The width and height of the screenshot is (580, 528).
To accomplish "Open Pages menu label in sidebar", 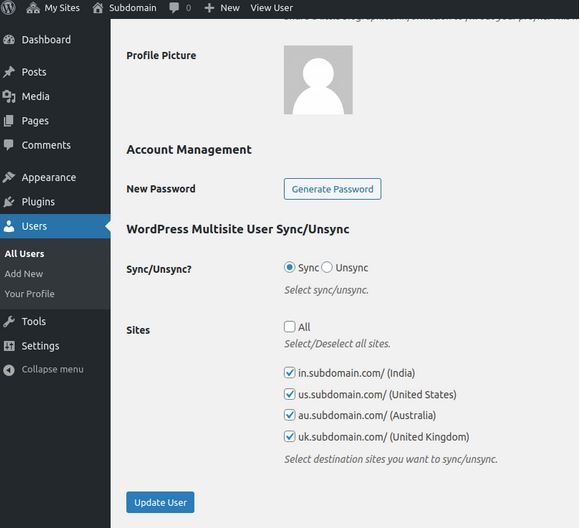I will pos(35,121).
